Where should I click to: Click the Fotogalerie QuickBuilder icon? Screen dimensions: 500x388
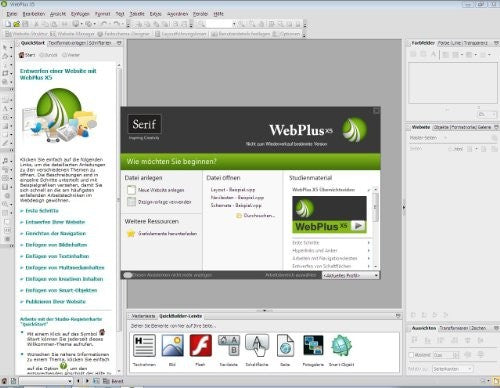pyautogui.click(x=313, y=346)
